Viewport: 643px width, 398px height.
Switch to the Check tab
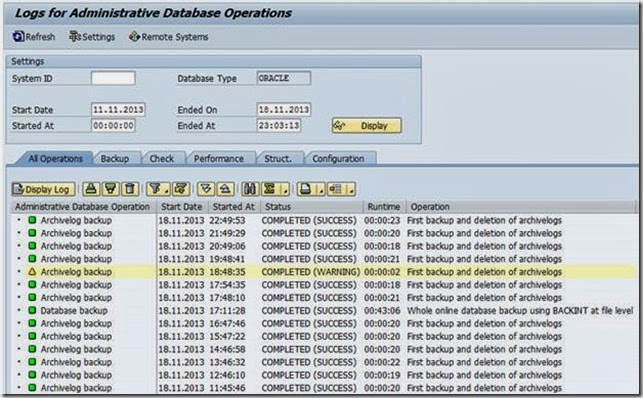(162, 159)
